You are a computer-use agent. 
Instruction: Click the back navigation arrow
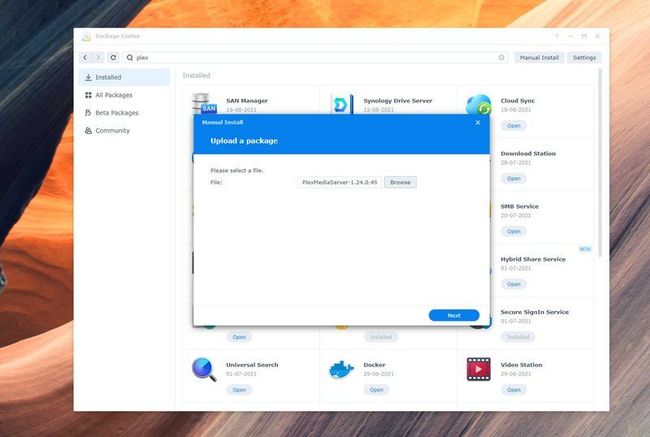(x=85, y=58)
